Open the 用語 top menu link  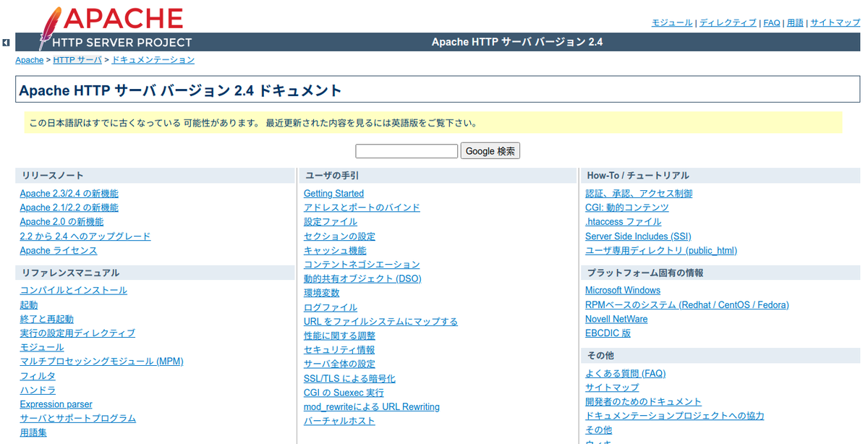tap(795, 23)
